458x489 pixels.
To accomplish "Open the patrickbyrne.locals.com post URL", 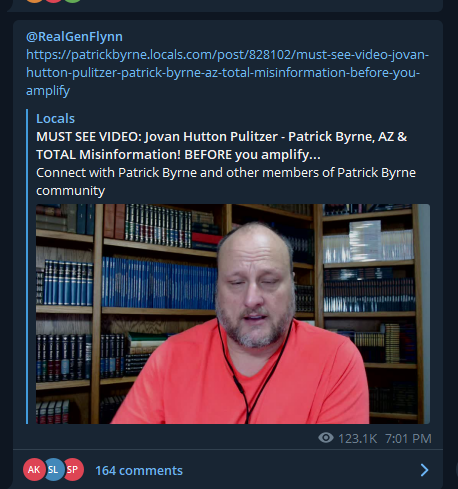I will click(x=227, y=72).
